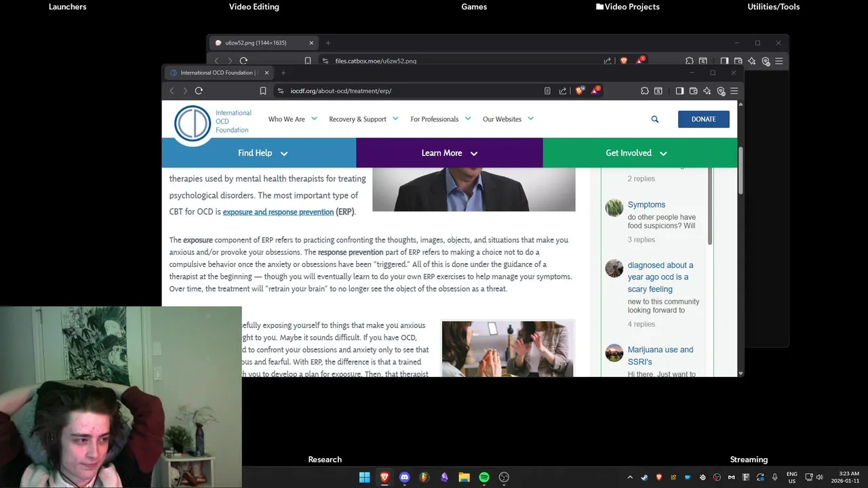Screen dimensions: 868x488
Task: Open Brave Rewards icon in front window
Action: [595, 90]
